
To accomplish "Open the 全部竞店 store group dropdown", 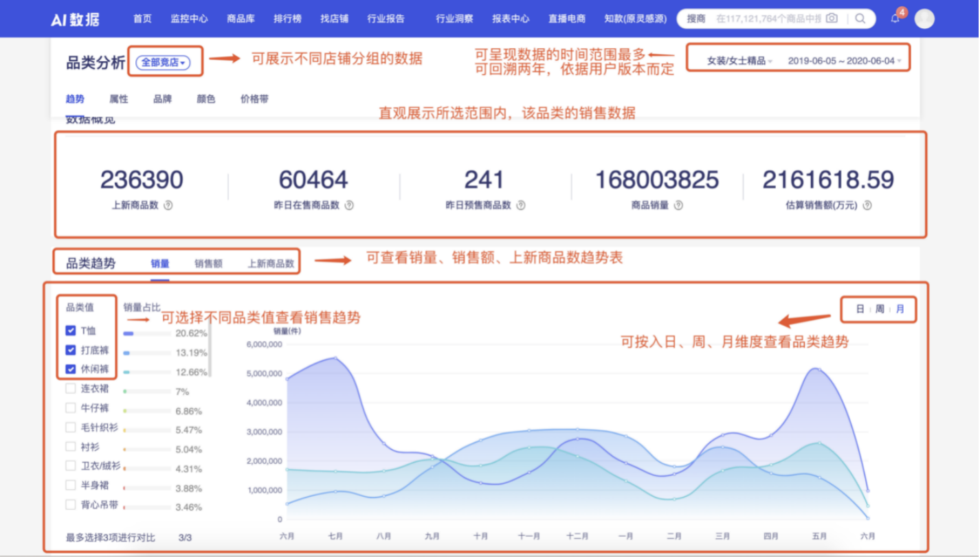I will (x=162, y=63).
